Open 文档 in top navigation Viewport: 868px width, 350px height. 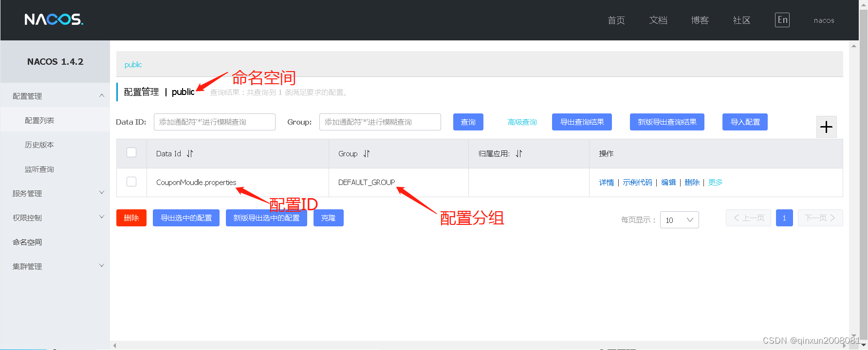click(x=658, y=20)
